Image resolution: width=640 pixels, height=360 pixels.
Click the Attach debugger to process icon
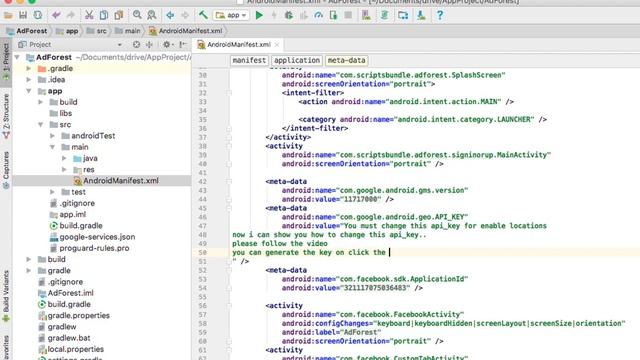pos(333,16)
